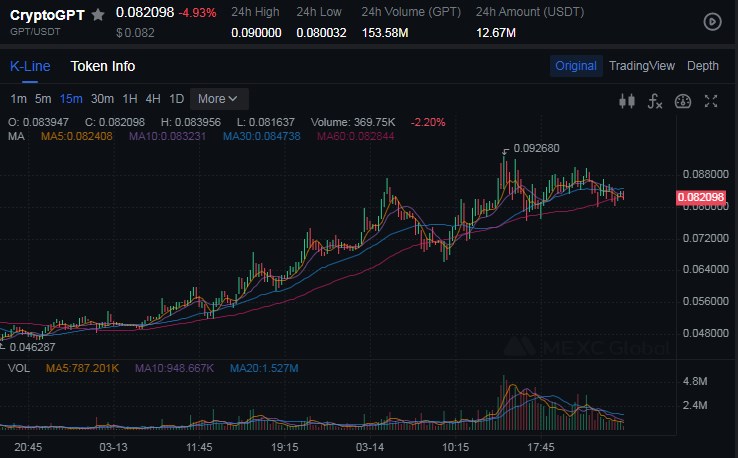Click the 0.092680 high price marker
The width and height of the screenshot is (738, 458).
coord(536,148)
